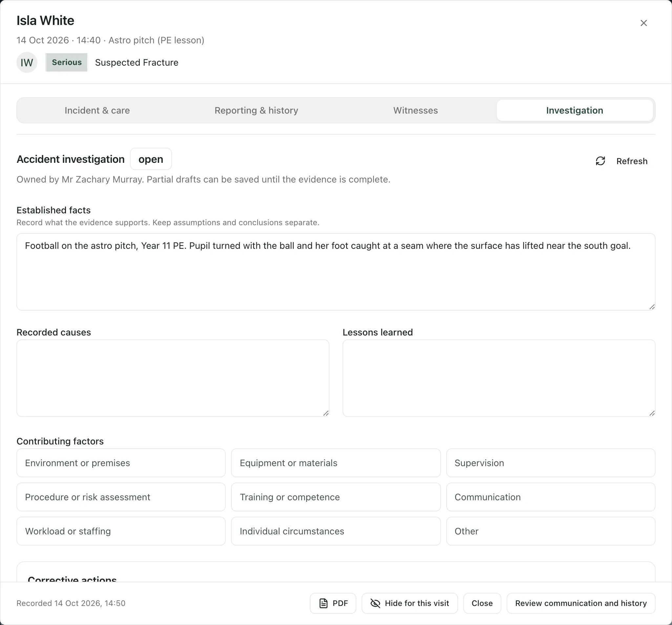Click the incident date and location line
Image resolution: width=672 pixels, height=625 pixels.
(111, 40)
